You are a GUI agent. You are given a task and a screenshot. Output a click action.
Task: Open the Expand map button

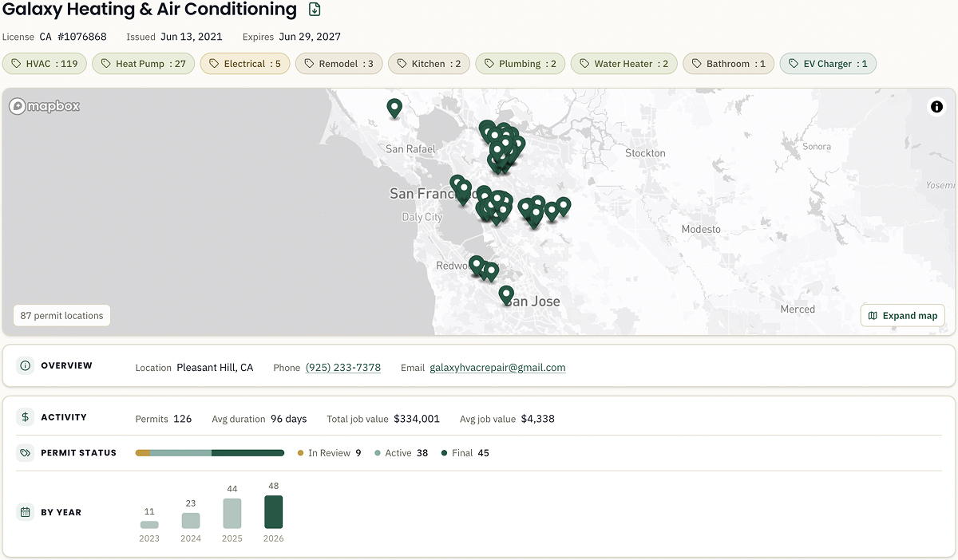(903, 316)
